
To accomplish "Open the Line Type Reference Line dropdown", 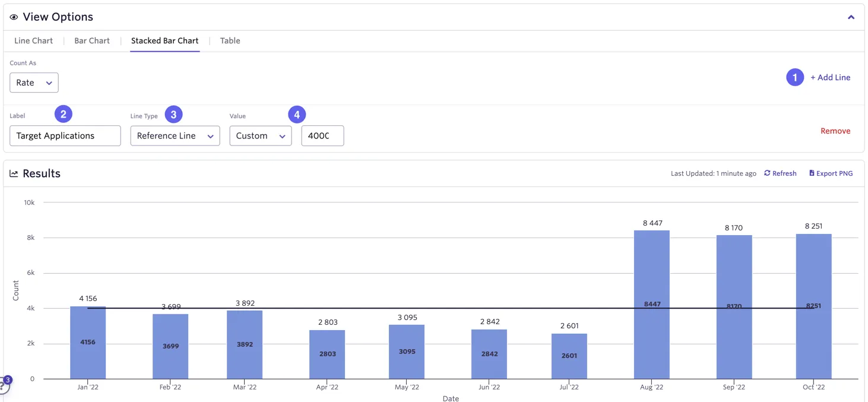I will 175,135.
